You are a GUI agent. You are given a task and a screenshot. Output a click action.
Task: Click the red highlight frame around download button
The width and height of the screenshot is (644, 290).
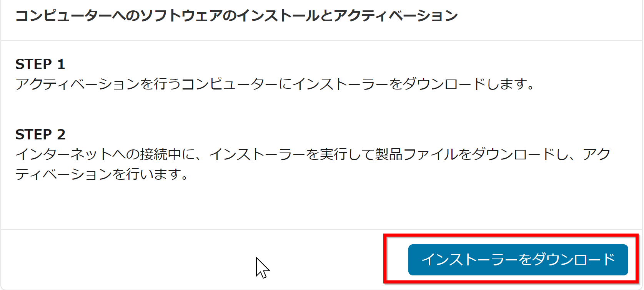[x=511, y=259]
